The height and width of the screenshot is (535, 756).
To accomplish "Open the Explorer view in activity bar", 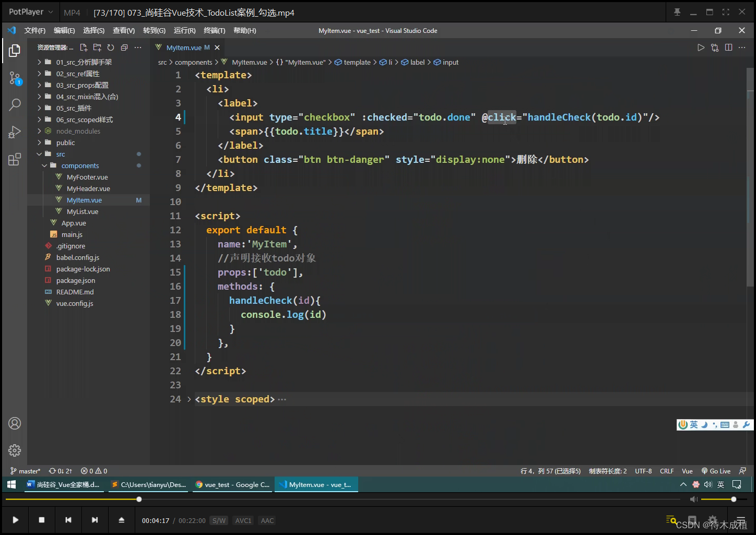I will click(15, 51).
